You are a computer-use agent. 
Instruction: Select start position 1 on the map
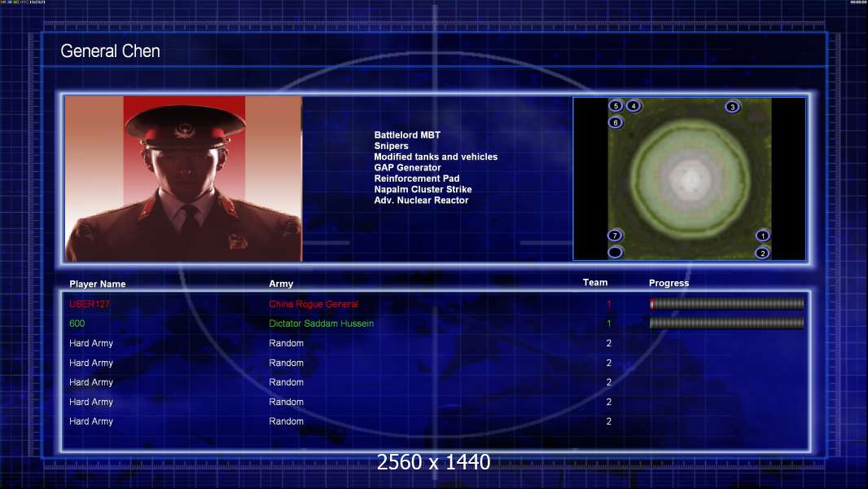(x=762, y=236)
